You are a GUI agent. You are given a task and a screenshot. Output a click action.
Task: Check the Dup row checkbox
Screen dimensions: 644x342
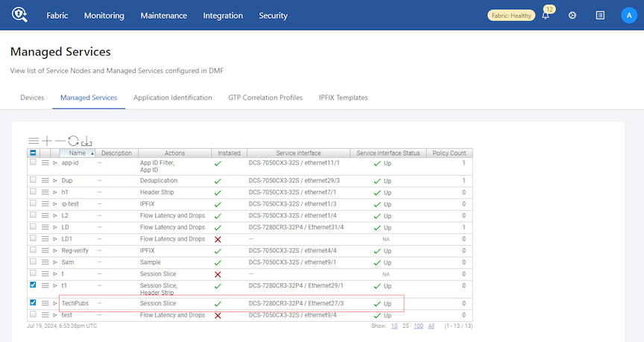click(33, 180)
